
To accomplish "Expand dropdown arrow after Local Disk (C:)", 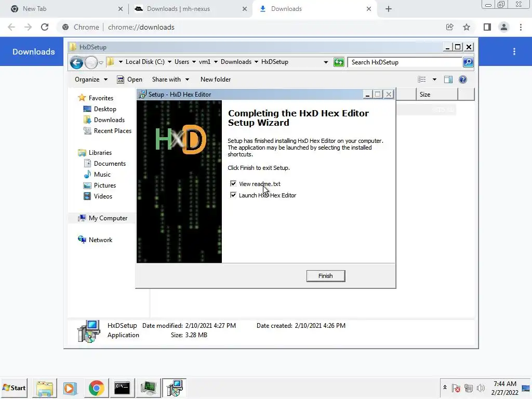I will coord(169,62).
